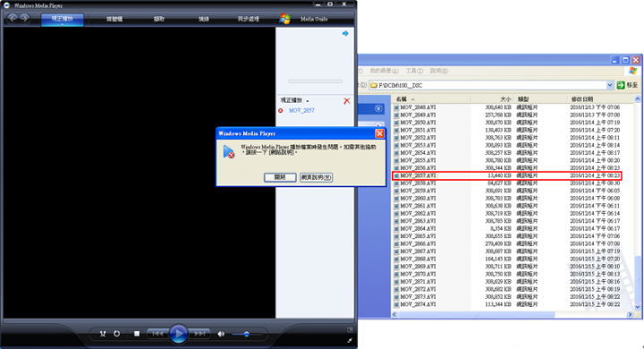This screenshot has height=349, width=644.
Task: Click the file icon of MOV_2864.AVI
Action: click(x=396, y=228)
